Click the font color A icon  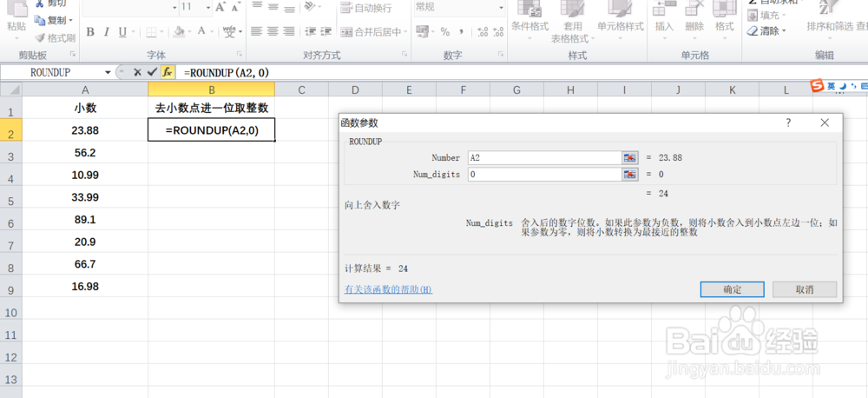pyautogui.click(x=202, y=31)
